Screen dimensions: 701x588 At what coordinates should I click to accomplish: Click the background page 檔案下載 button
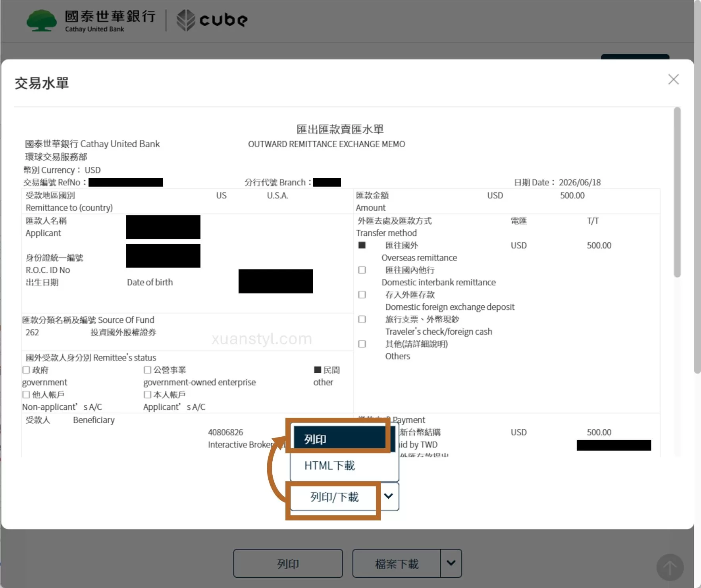pyautogui.click(x=397, y=563)
